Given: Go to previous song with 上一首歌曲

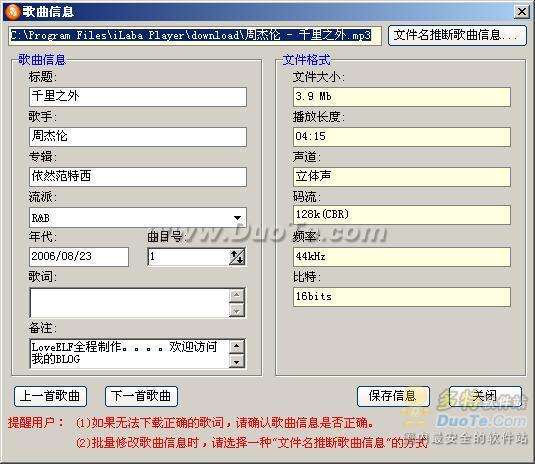Looking at the screenshot, I should pyautogui.click(x=50, y=396).
